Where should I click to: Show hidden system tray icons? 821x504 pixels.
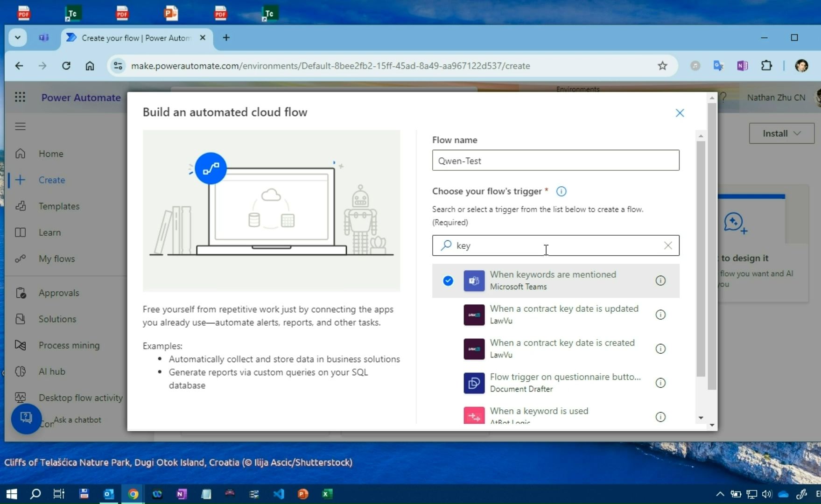[x=720, y=494]
